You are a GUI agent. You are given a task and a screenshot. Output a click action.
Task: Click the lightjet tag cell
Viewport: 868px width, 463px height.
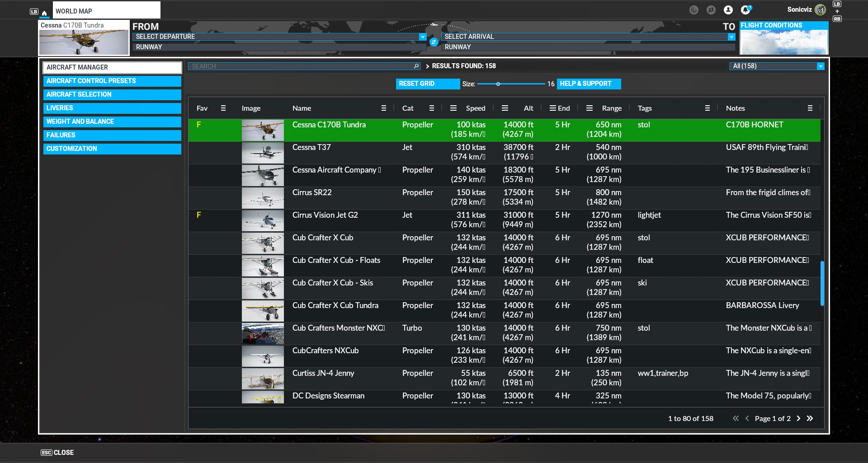tap(649, 215)
